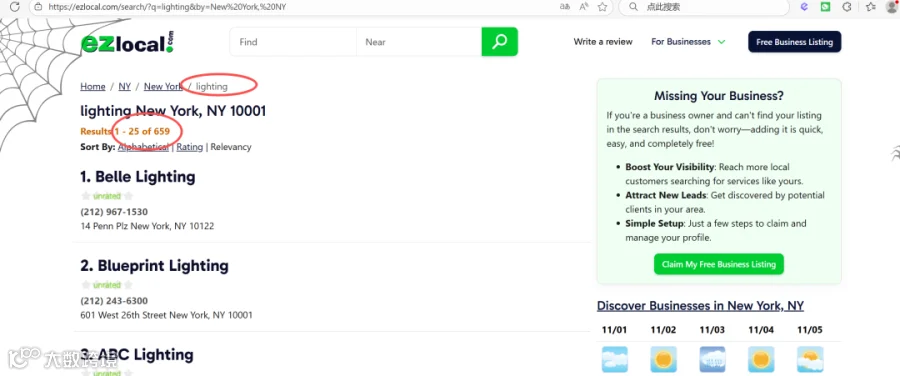Click the Simple Setup bullet

pos(716,230)
